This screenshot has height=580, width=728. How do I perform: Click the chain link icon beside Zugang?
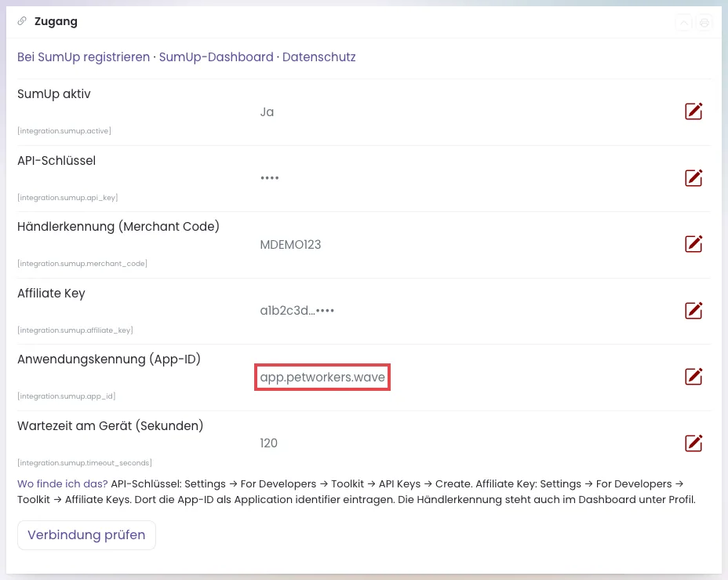pyautogui.click(x=22, y=21)
